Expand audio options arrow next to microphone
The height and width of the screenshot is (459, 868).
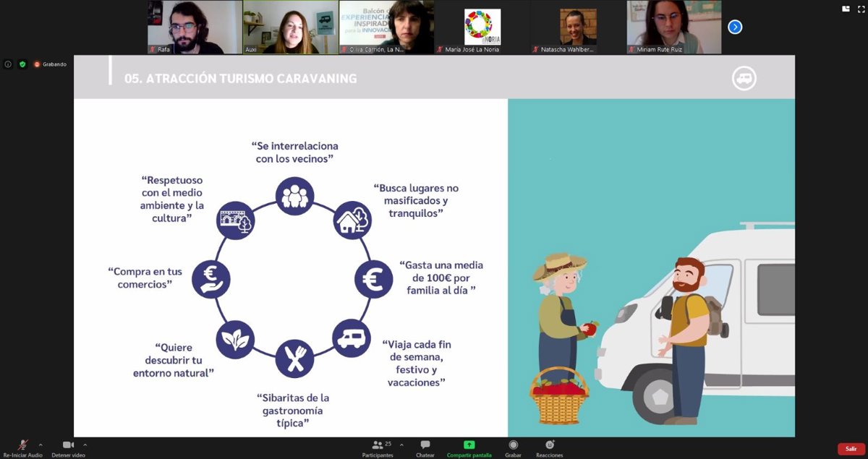(x=41, y=445)
